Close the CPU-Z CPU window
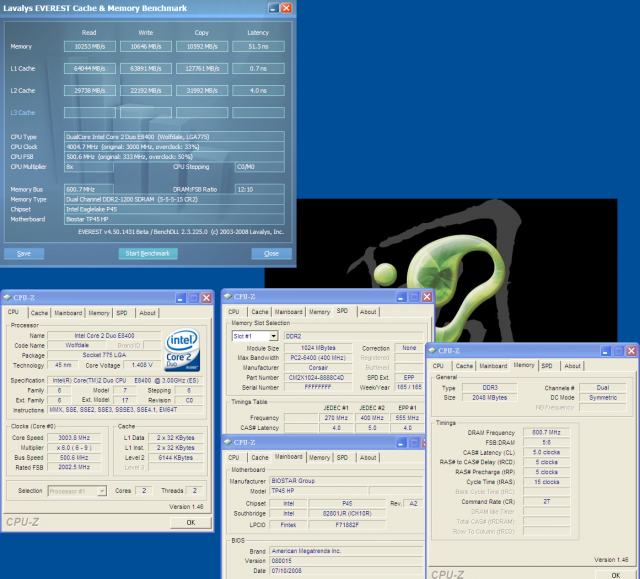This screenshot has width=640, height=579. (207, 298)
